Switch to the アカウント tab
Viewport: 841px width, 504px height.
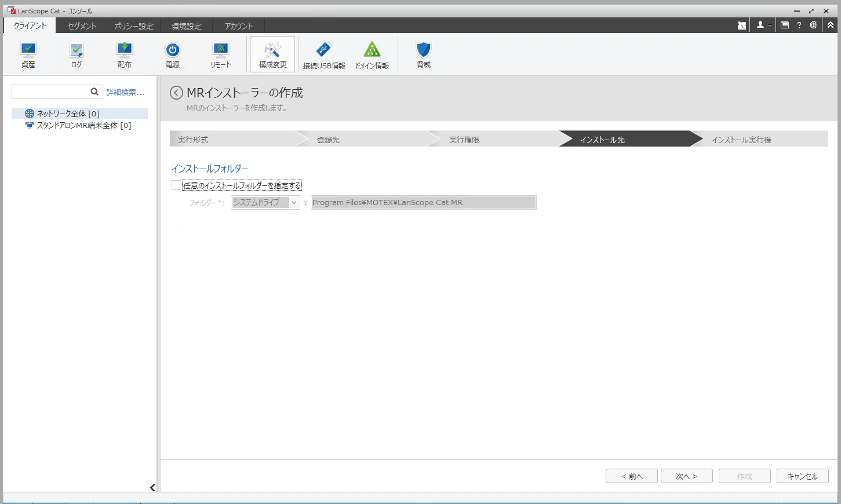coord(239,26)
